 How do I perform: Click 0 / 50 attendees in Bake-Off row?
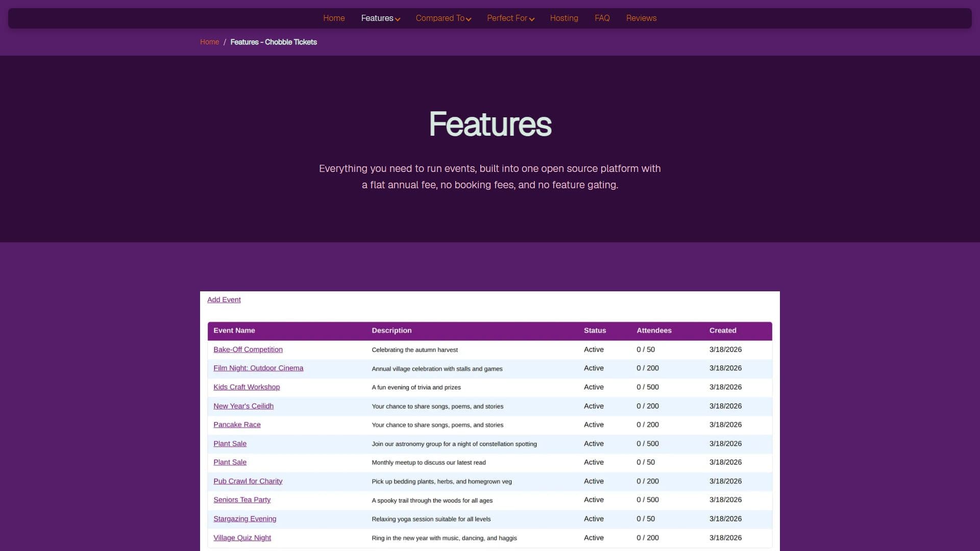[x=646, y=349]
